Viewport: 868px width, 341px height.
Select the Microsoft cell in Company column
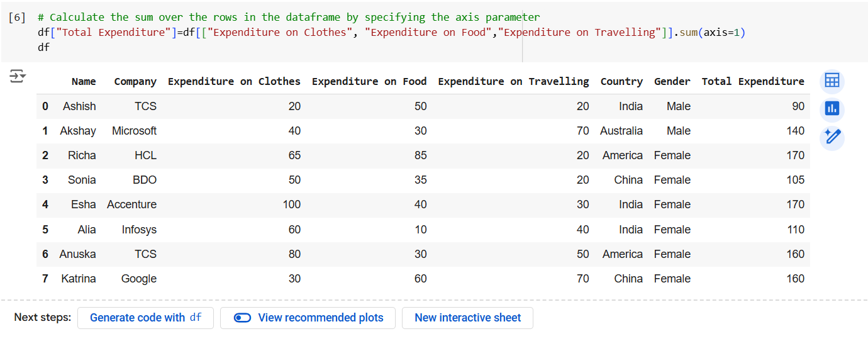(135, 131)
